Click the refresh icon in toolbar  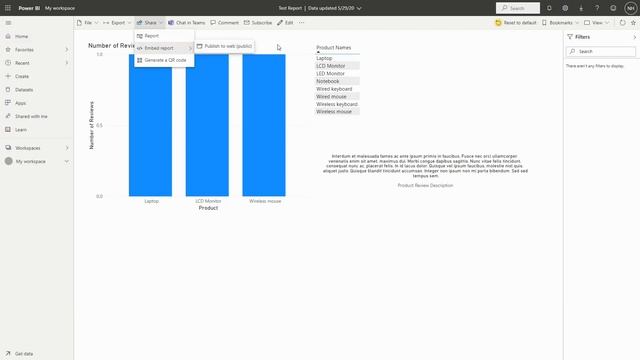pos(622,23)
